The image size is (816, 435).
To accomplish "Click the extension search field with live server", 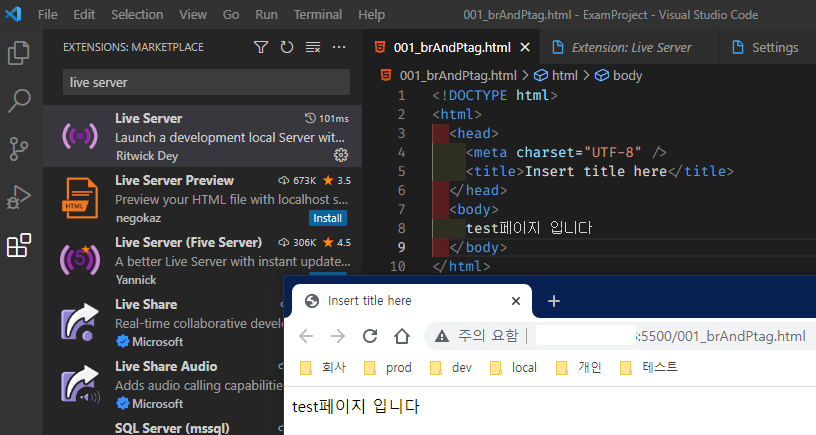I will point(206,82).
